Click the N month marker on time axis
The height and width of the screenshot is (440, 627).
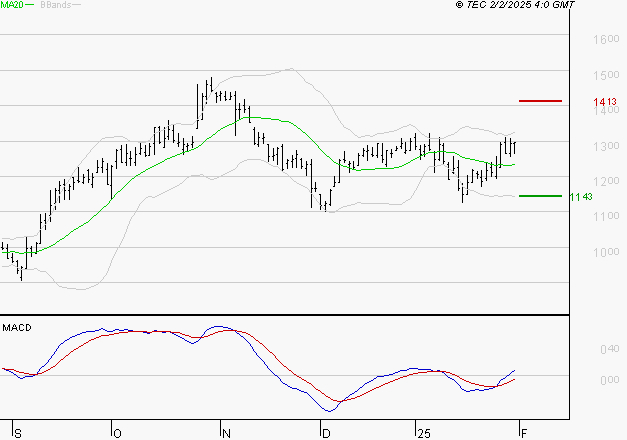[x=226, y=434]
